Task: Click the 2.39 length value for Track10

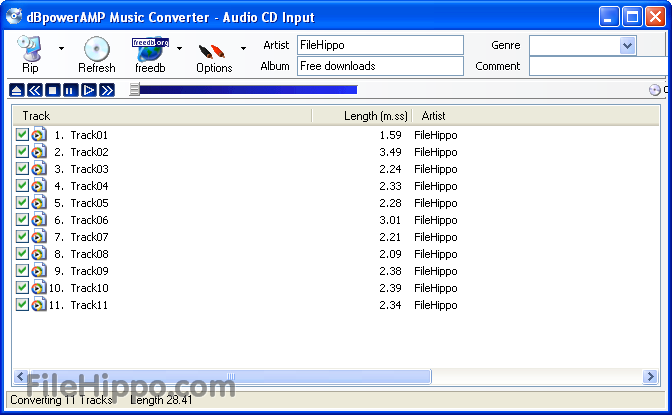Action: coord(390,288)
